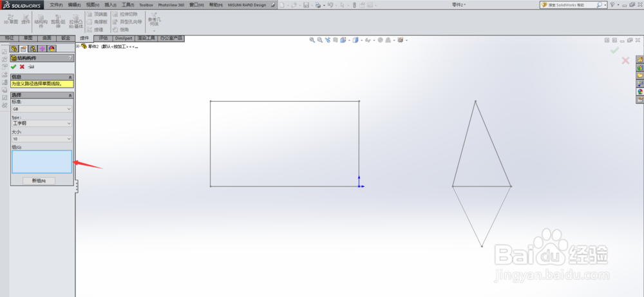Image resolution: width=644 pixels, height=297 pixels.
Task: Click the 角撑板 gusset tool
Action: pos(97,22)
